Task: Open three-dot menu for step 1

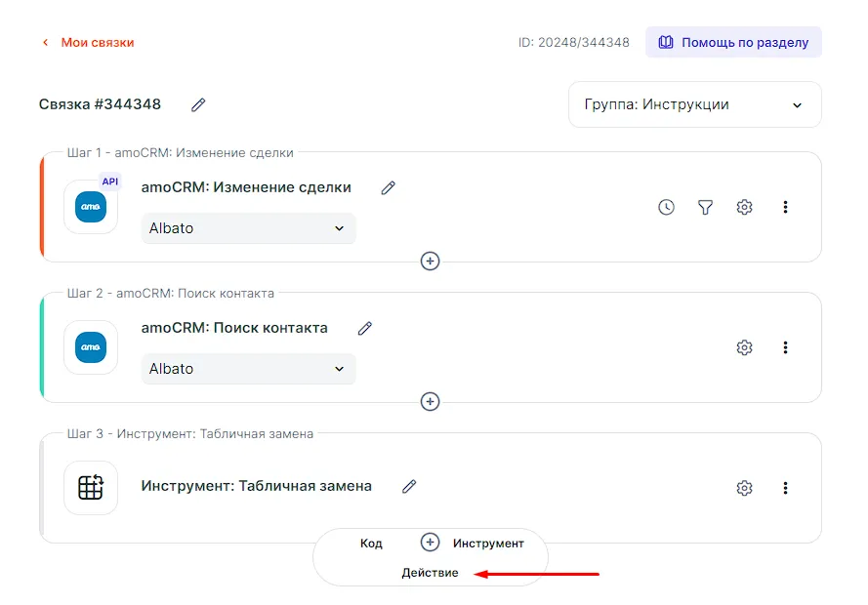Action: [785, 207]
